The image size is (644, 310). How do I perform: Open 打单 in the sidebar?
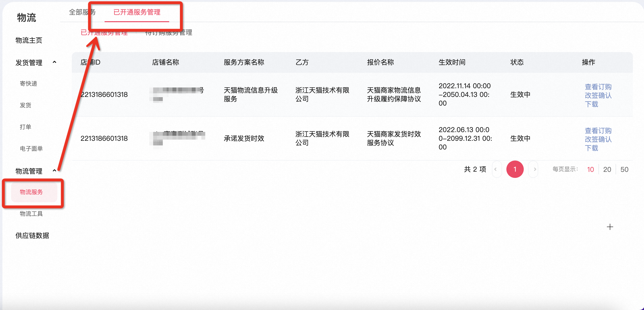point(26,127)
